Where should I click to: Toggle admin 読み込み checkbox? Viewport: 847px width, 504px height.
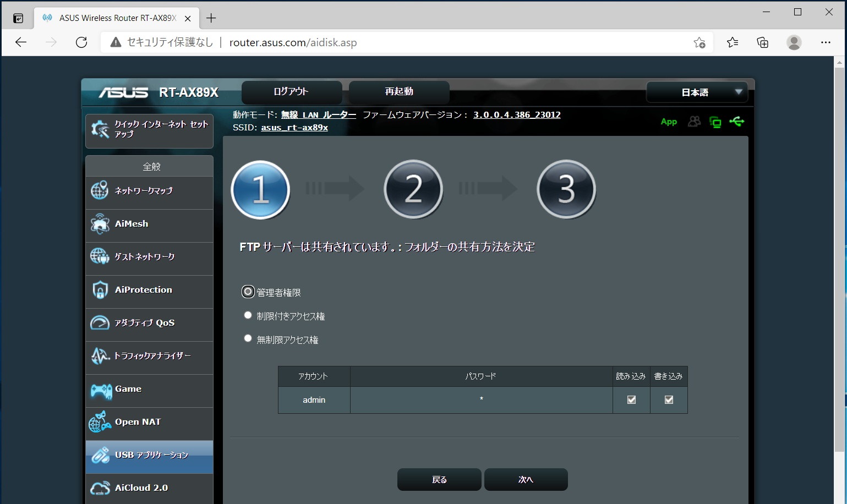point(631,400)
